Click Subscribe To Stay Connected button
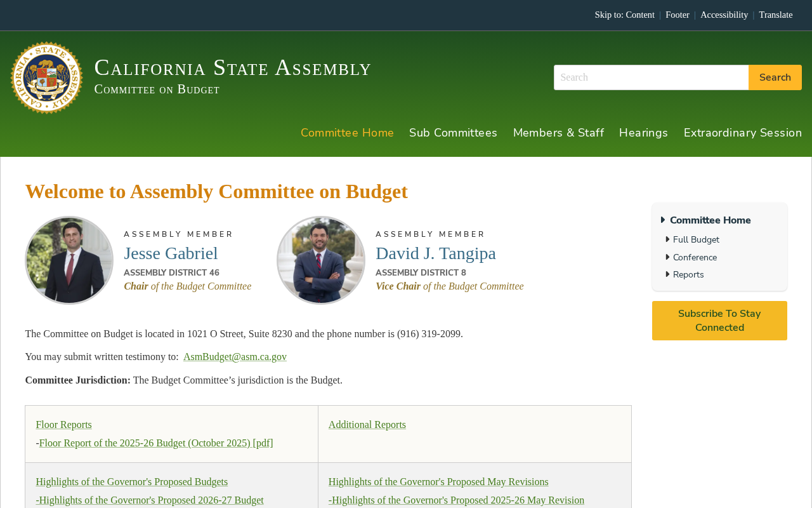 tap(719, 321)
